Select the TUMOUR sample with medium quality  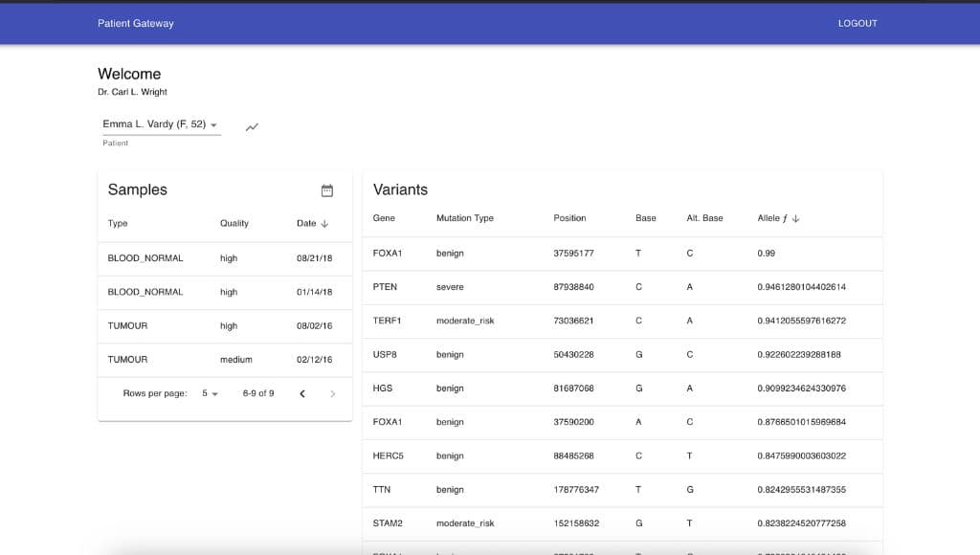(225, 360)
